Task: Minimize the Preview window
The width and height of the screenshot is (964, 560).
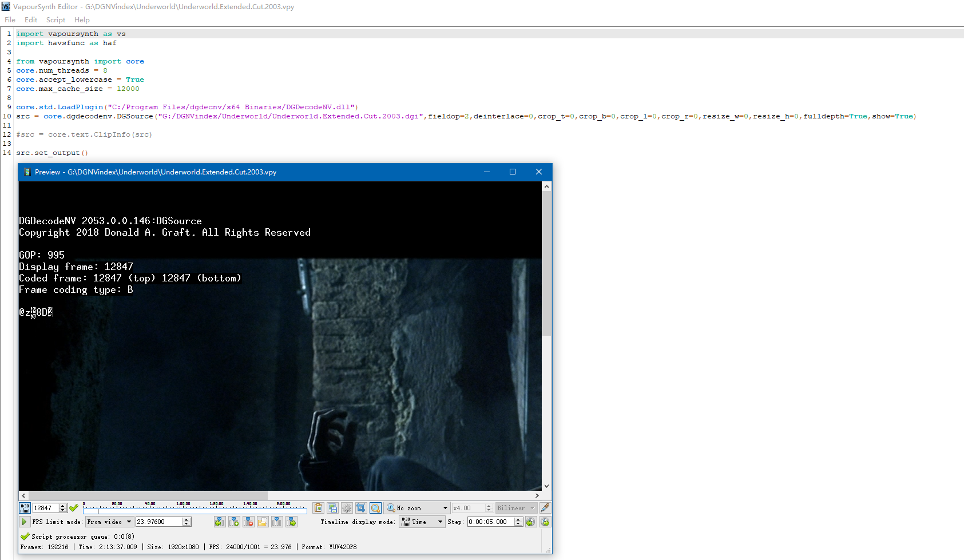Action: click(487, 172)
